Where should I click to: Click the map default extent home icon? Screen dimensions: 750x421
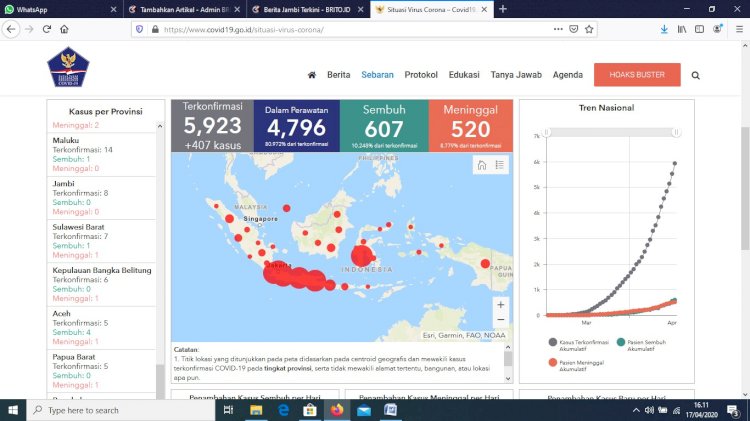(482, 165)
